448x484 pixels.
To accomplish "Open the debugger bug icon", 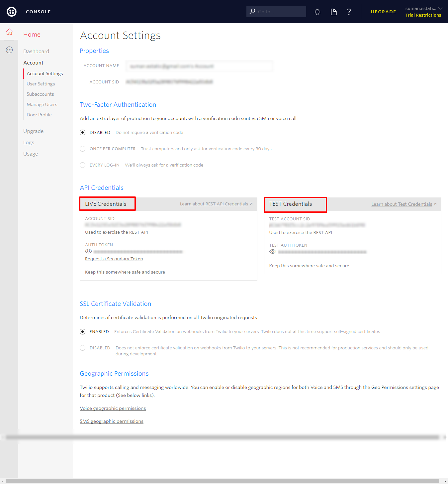I will click(x=317, y=12).
